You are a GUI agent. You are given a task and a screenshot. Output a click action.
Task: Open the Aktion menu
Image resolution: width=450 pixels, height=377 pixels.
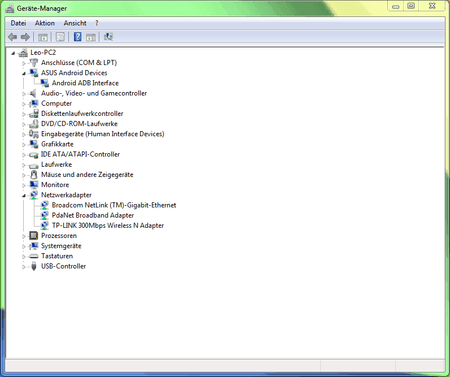pyautogui.click(x=45, y=23)
